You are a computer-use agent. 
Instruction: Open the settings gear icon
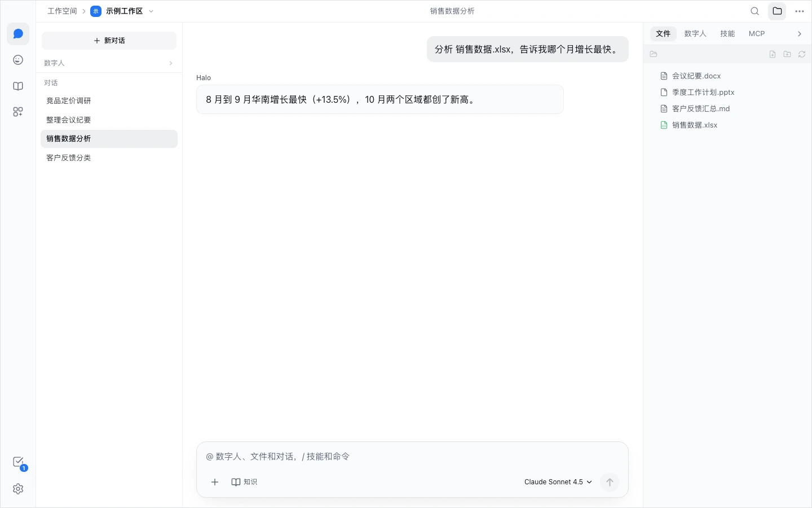click(18, 489)
